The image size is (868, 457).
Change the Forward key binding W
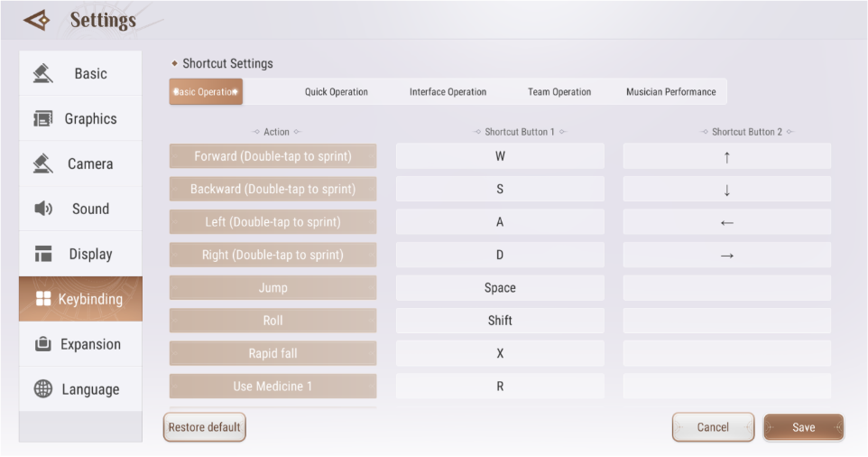click(500, 156)
